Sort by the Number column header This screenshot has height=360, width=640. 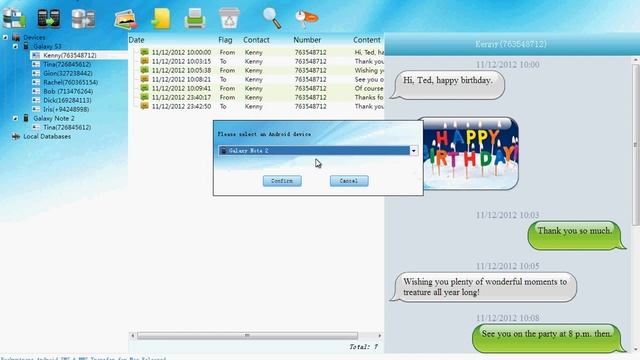coord(307,40)
